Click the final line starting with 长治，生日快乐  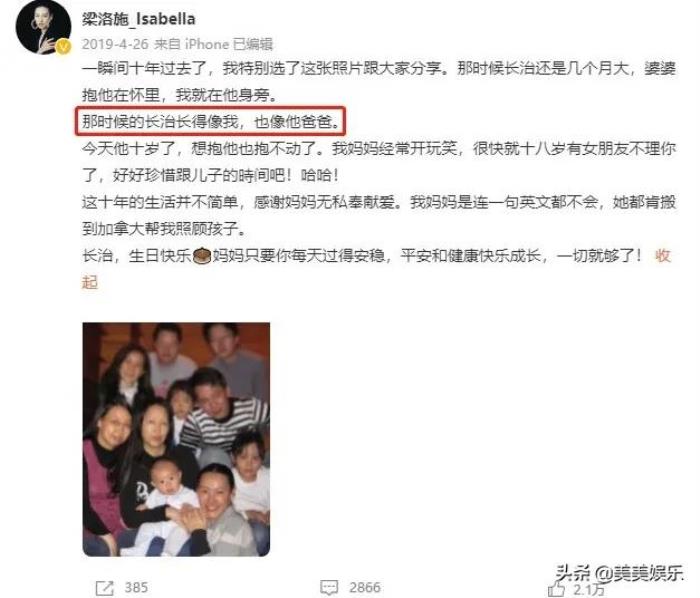tap(362, 256)
